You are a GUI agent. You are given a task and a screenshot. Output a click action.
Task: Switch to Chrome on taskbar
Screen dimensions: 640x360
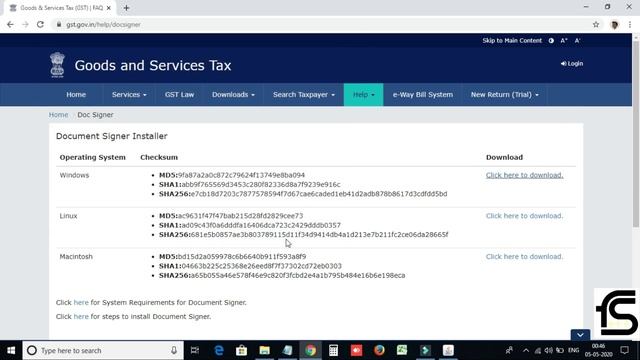(x=311, y=350)
